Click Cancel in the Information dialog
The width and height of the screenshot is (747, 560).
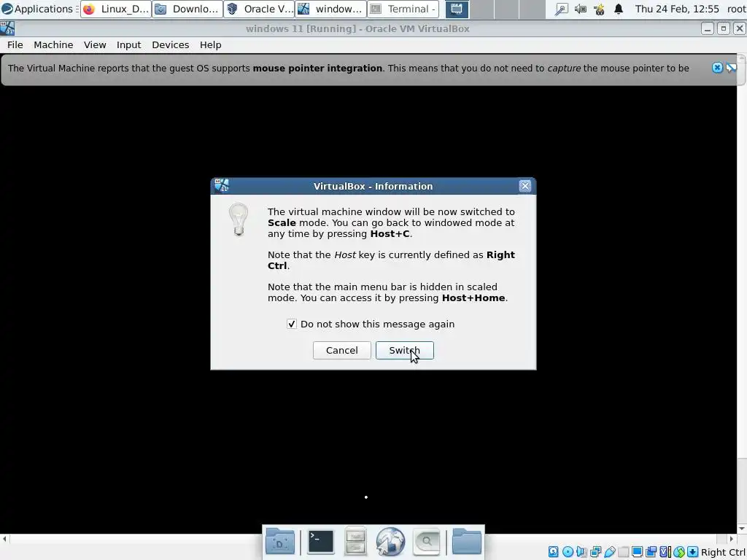(341, 351)
